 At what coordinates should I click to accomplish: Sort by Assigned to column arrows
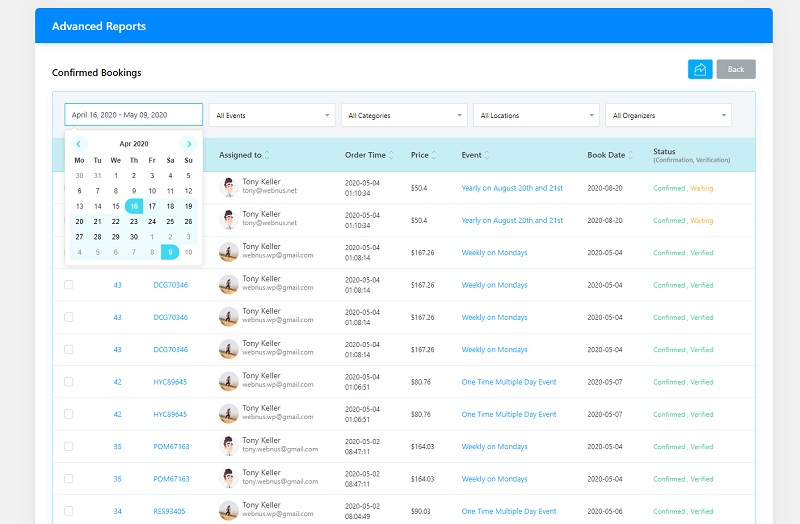[x=267, y=155]
